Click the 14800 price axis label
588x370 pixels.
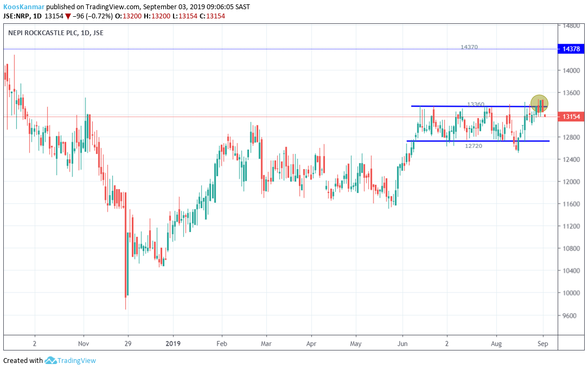point(571,26)
